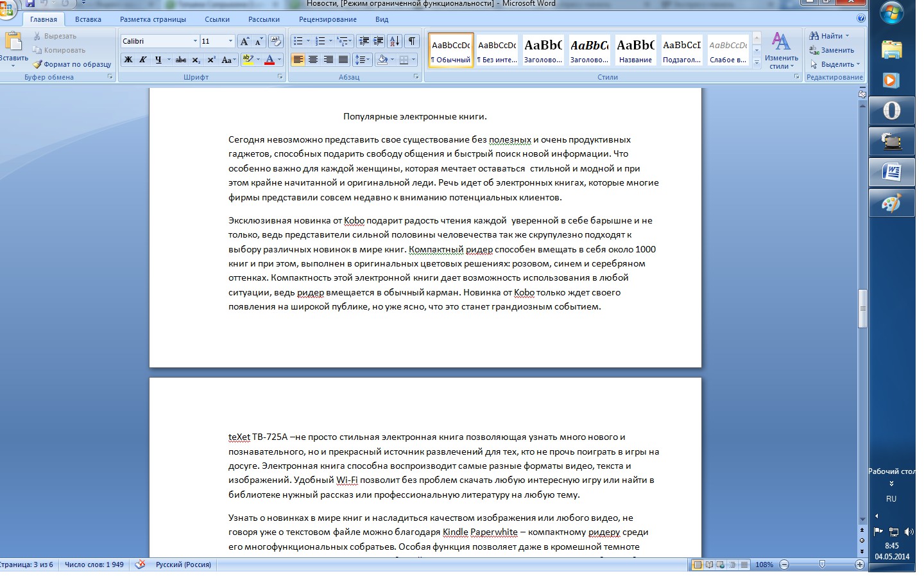This screenshot has height=578, width=924.
Task: Clear formatting with the eraser icon
Action: 276,41
